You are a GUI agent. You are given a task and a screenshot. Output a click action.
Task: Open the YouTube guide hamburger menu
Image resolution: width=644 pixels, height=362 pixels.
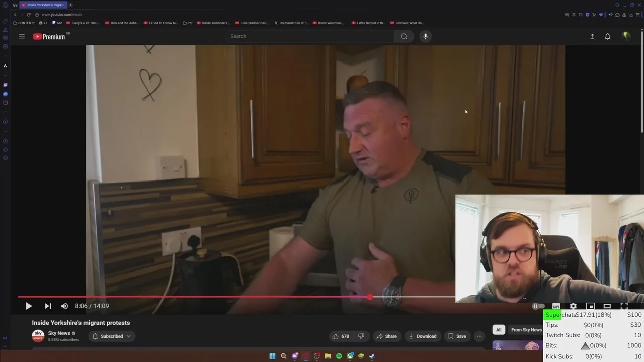click(x=22, y=36)
